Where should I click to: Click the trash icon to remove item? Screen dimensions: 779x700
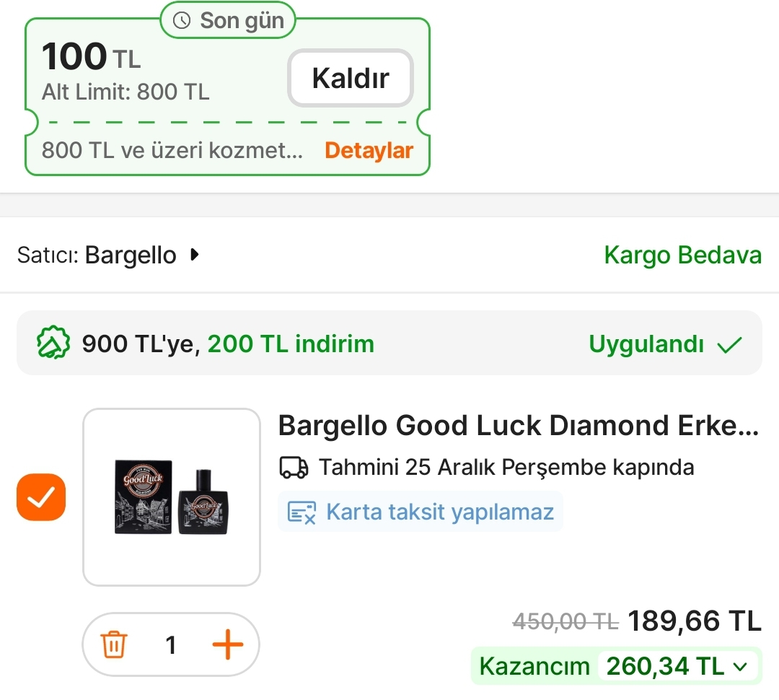114,644
